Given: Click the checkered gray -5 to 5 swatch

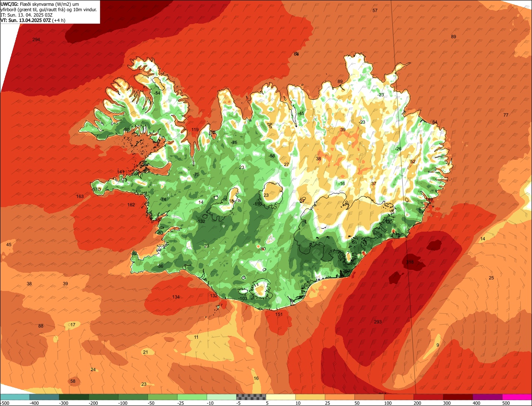Looking at the screenshot, I should [251, 397].
